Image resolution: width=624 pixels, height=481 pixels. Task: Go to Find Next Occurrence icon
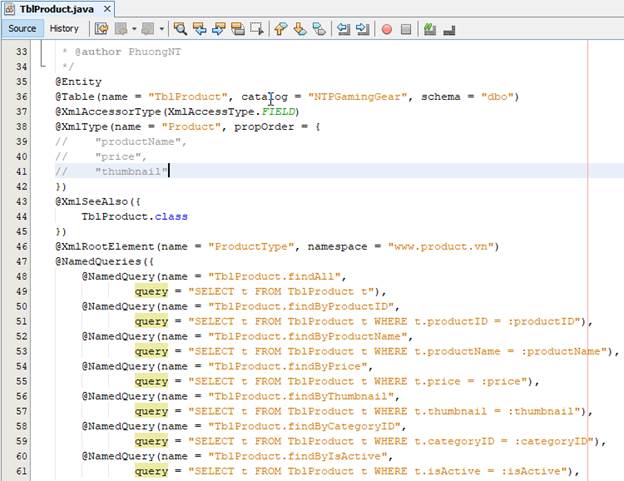tap(218, 29)
